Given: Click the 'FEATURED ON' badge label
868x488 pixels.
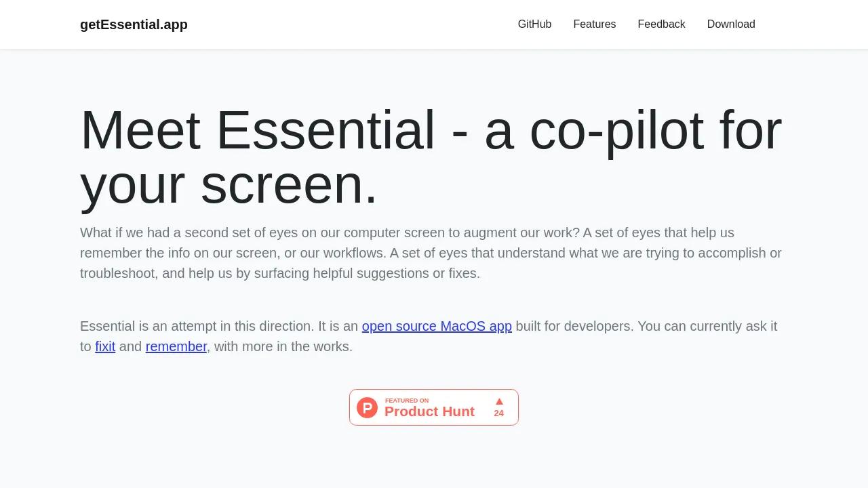Looking at the screenshot, I should [407, 401].
